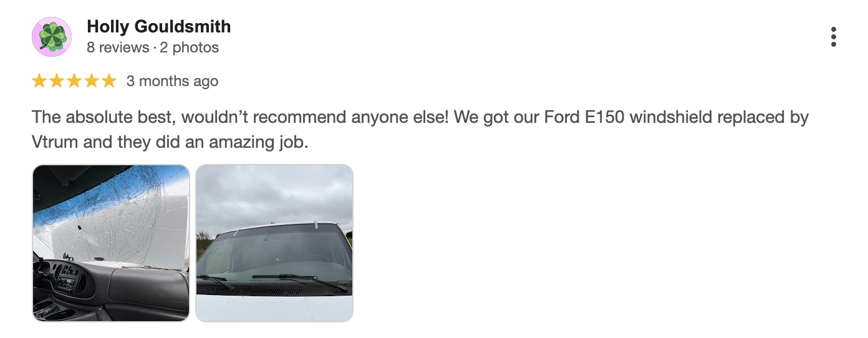
Task: Click Holly Gouldsmith's clover profile avatar
Action: 52,37
